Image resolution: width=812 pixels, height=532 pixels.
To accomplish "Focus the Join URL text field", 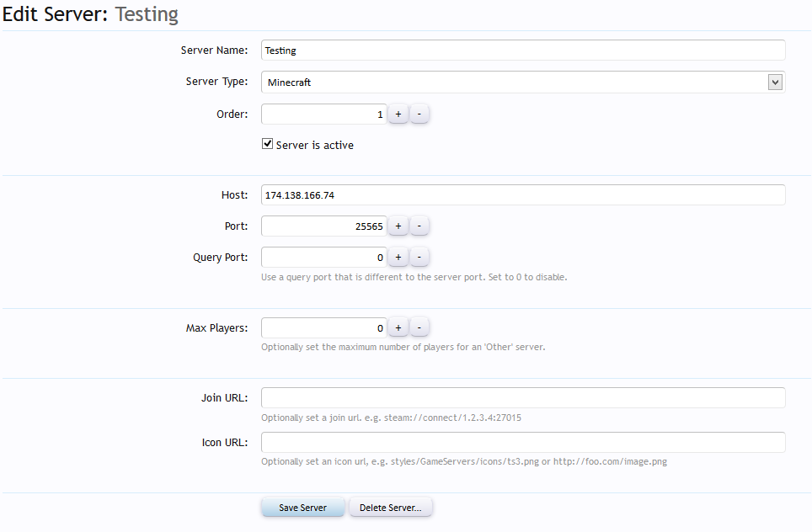I will [x=522, y=398].
